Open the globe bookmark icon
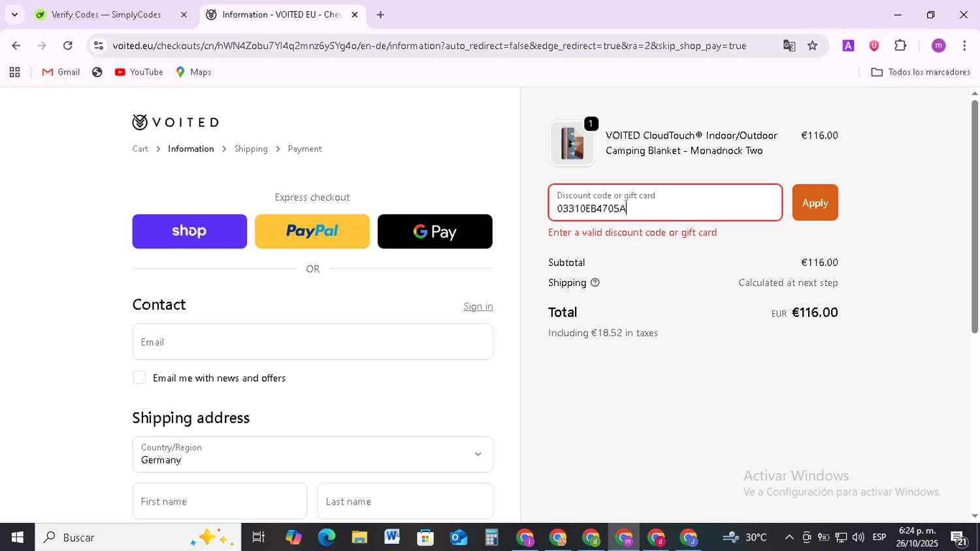The image size is (980, 551). pyautogui.click(x=97, y=72)
